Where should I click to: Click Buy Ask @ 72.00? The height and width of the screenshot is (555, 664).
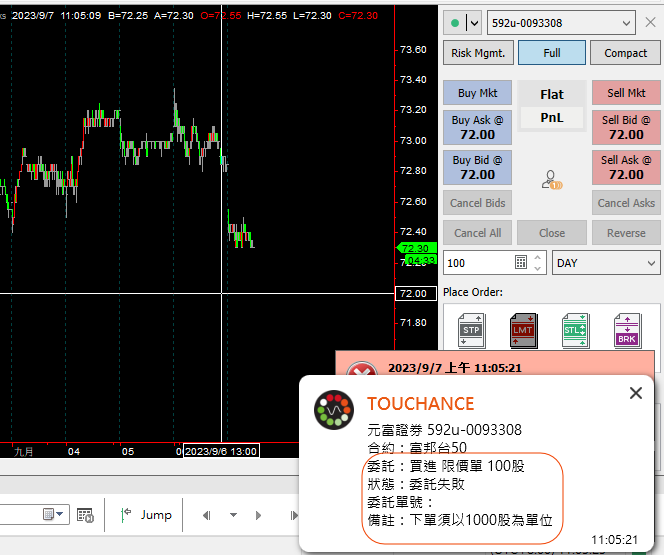point(477,127)
